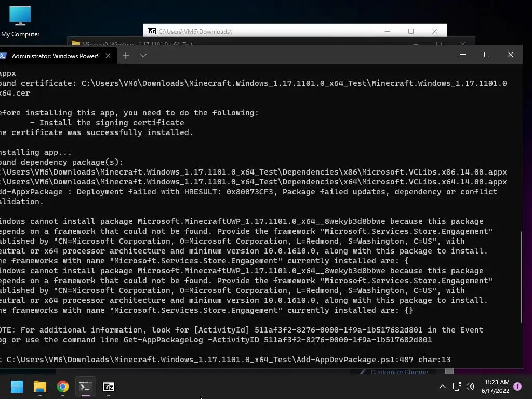Click the folder icon of Minecraft Explorer window
Viewport: 532px width, 399px height.
click(76, 44)
